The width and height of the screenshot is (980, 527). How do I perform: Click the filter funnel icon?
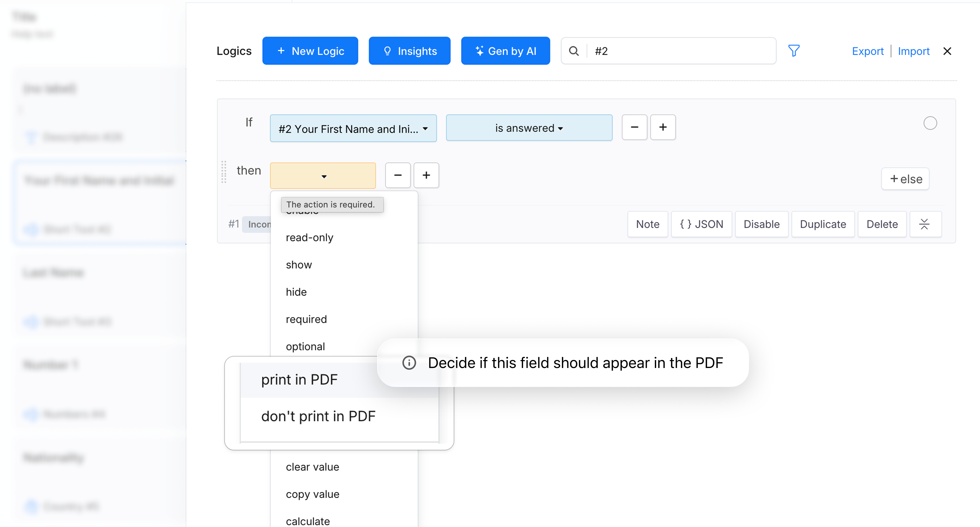[x=794, y=50]
